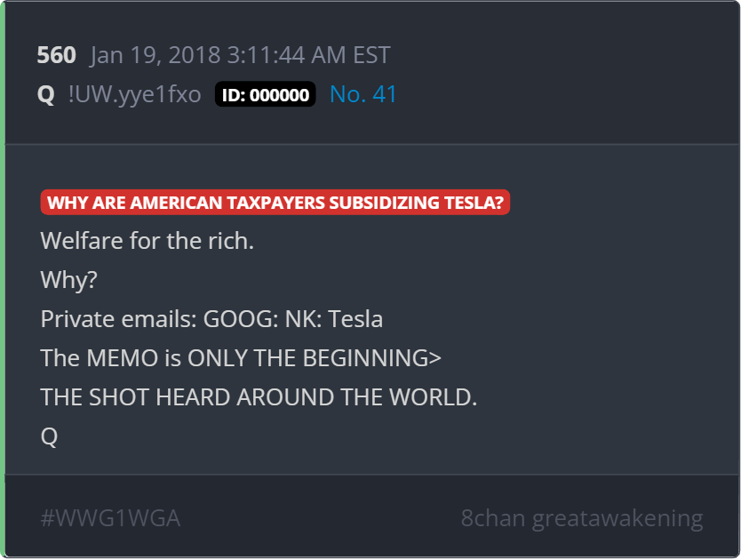The height and width of the screenshot is (560, 741).
Task: Open the greatawakening board link
Action: (617, 518)
